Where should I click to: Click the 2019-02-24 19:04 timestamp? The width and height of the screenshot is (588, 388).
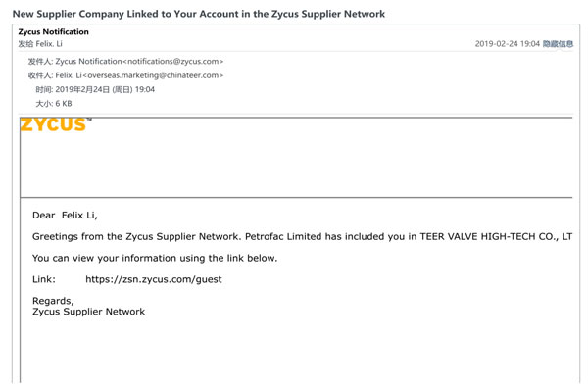[x=507, y=44]
